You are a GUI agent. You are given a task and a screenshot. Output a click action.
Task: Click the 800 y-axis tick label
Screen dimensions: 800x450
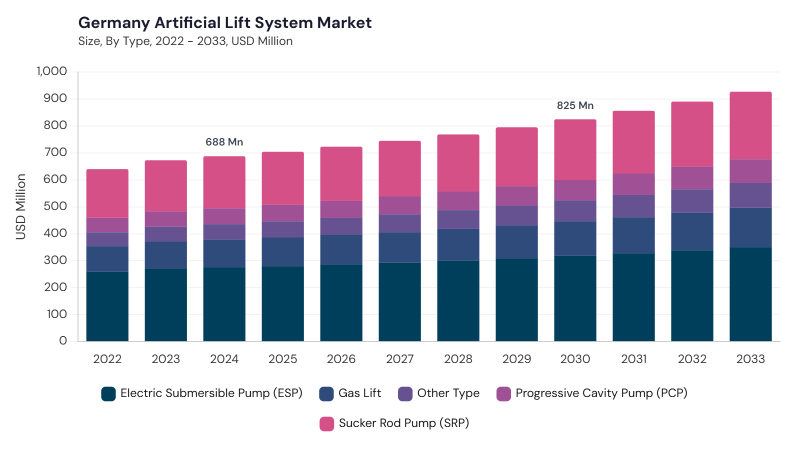click(55, 126)
